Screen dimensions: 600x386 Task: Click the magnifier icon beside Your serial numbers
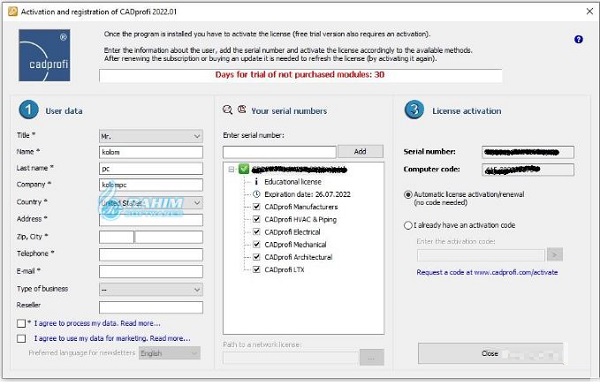tap(227, 110)
